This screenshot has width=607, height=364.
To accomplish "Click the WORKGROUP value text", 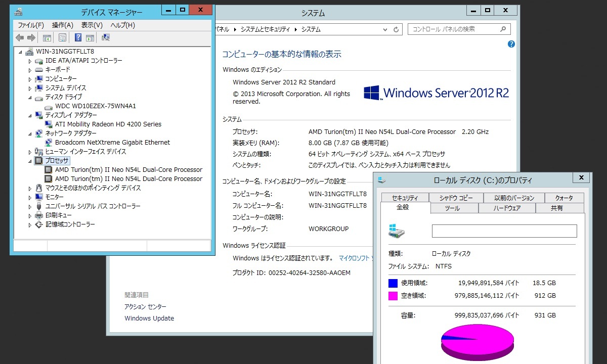I will tap(329, 229).
